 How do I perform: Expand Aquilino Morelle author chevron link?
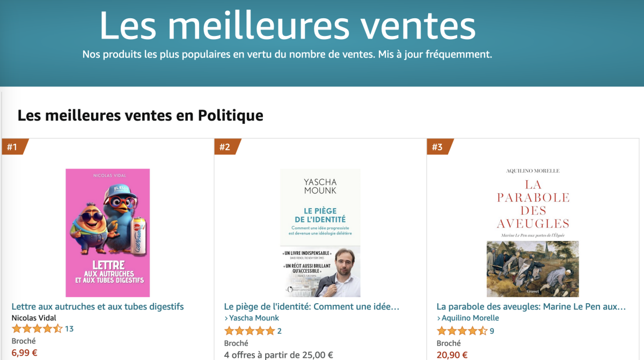(x=468, y=318)
